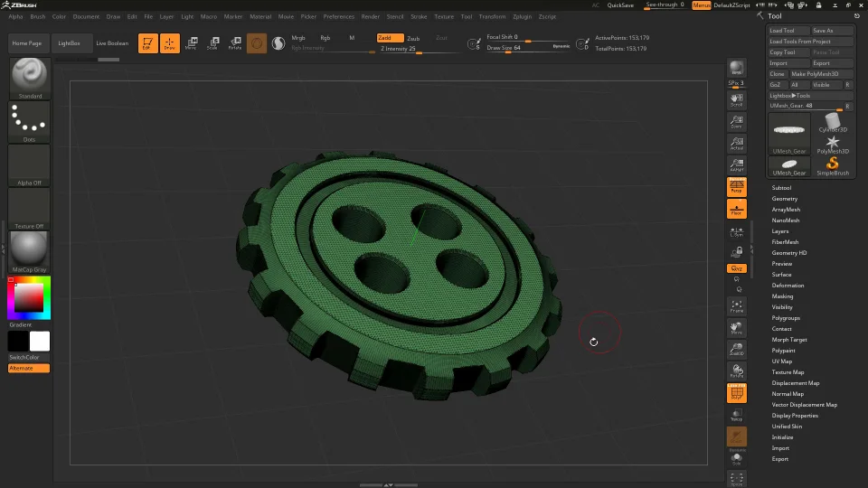Click the Frame view icon
Image resolution: width=868 pixels, height=488 pixels.
[737, 307]
